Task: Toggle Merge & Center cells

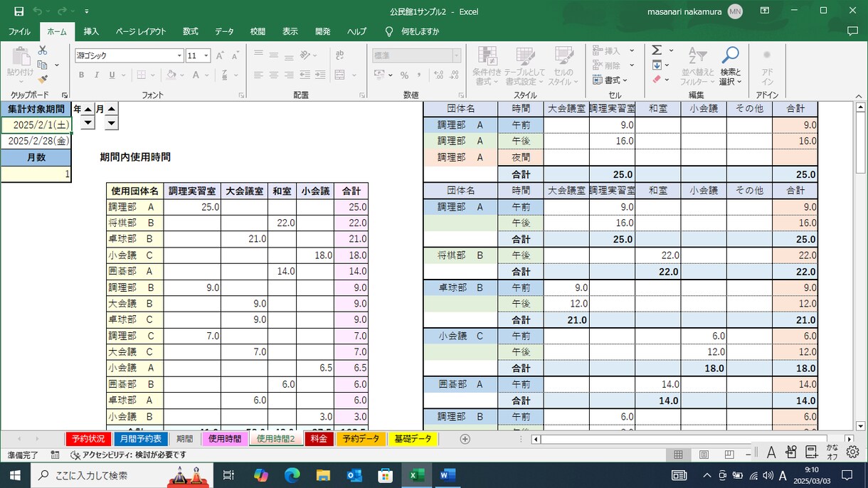Action: pyautogui.click(x=340, y=75)
